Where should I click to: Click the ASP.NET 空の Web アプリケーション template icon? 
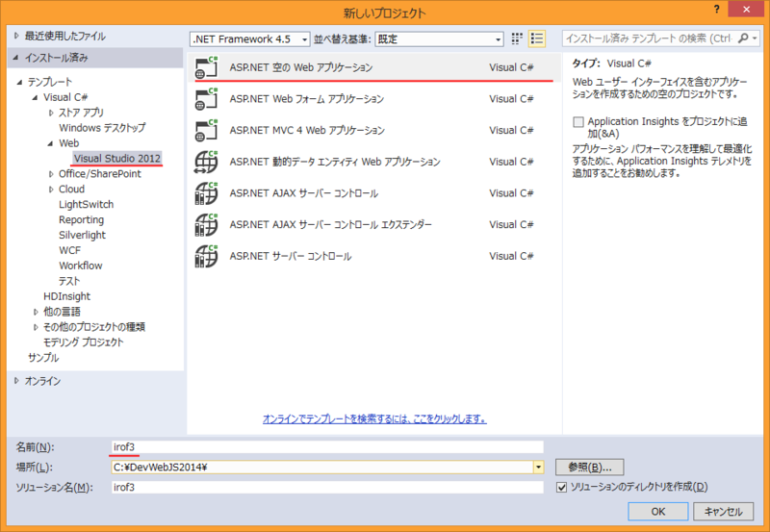206,67
